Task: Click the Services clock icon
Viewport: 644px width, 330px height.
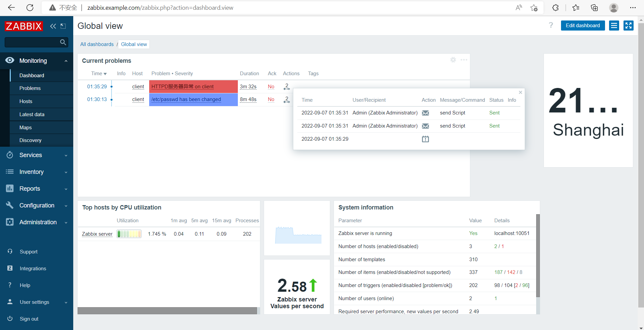Action: click(x=10, y=155)
